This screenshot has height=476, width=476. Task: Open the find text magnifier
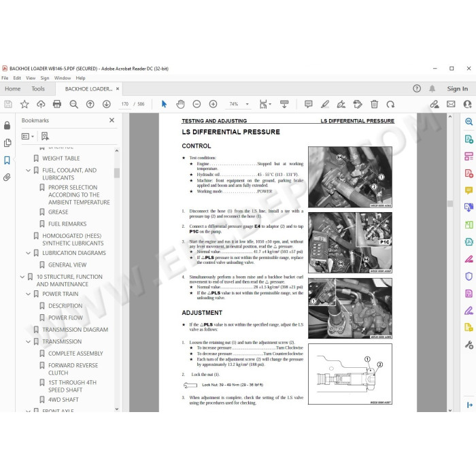pos(73,105)
